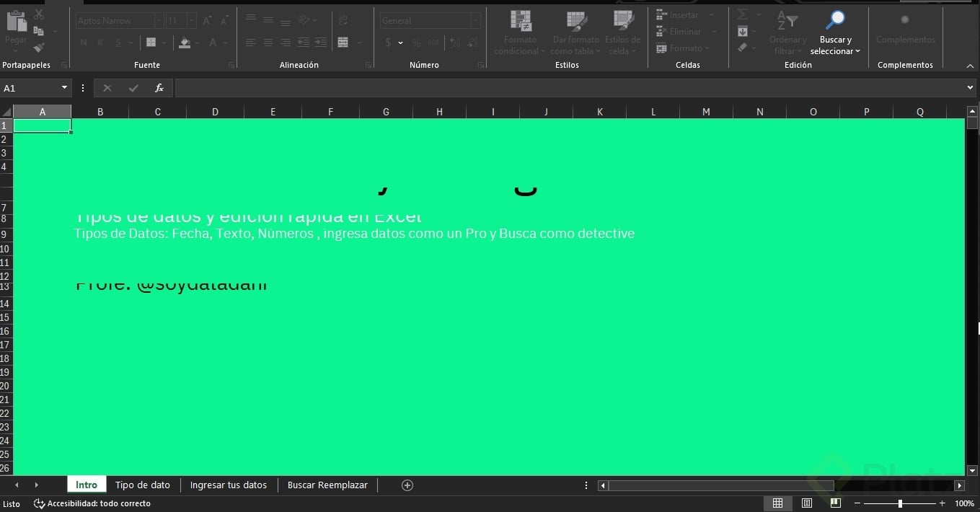Open the General number format dropdown
Screen dimensions: 980x512
tap(476, 21)
